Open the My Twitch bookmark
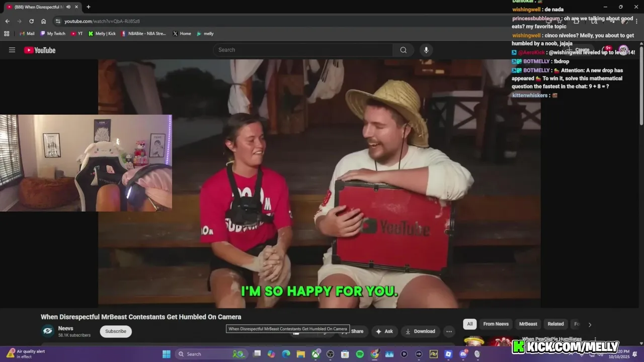Screen dimensions: 644x362 coord(53,34)
